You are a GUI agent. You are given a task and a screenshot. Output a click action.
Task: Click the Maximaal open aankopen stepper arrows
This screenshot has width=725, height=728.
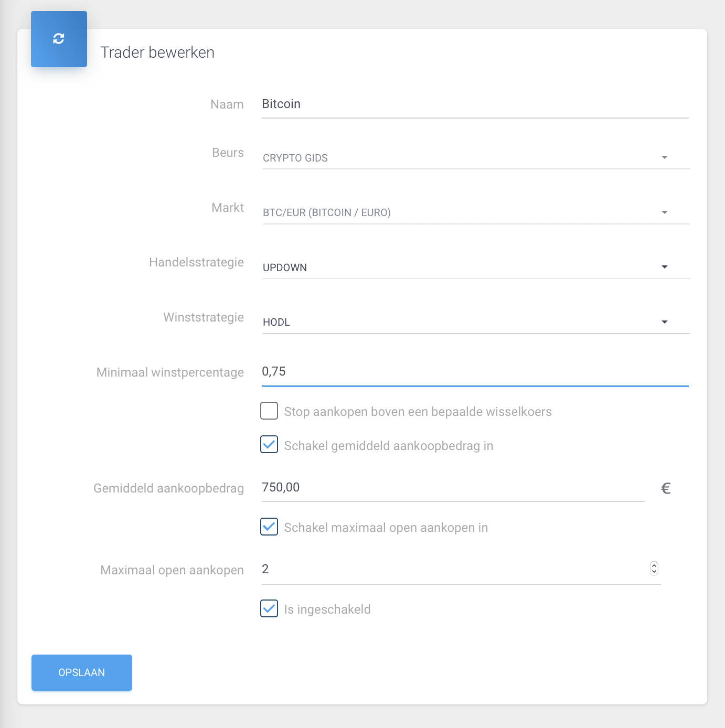point(654,569)
